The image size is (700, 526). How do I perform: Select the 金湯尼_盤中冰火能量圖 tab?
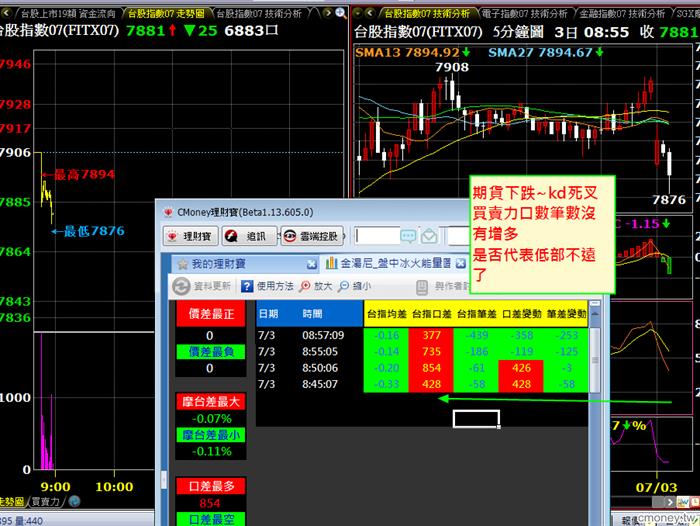coord(396,263)
